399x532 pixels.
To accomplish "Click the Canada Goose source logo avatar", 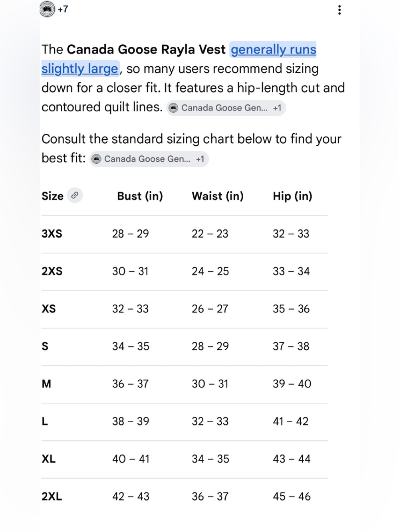I will click(x=47, y=9).
